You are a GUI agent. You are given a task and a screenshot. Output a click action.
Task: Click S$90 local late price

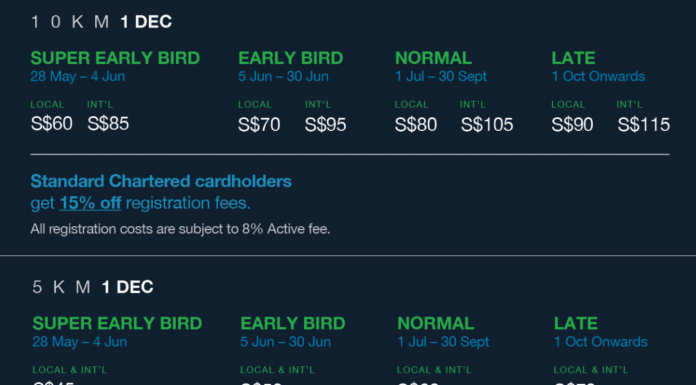(572, 125)
